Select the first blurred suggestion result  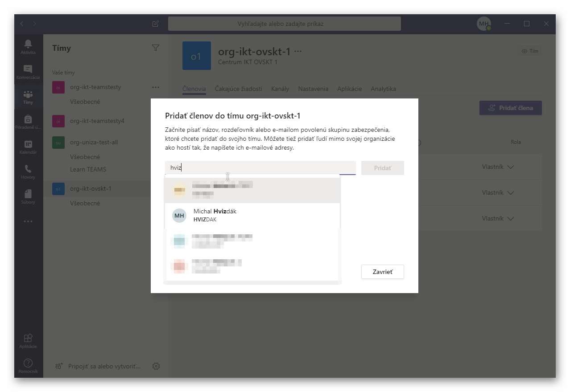[252, 190]
